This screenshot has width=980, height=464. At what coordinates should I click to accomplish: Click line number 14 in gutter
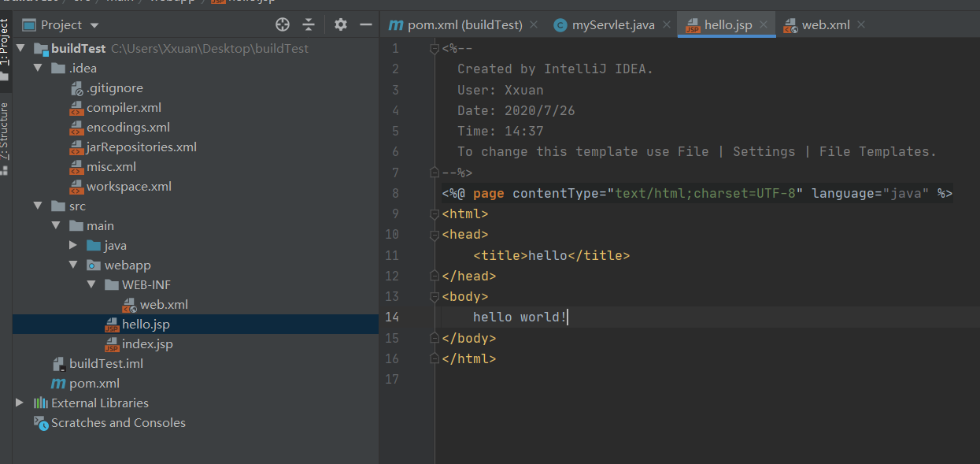pyautogui.click(x=393, y=317)
